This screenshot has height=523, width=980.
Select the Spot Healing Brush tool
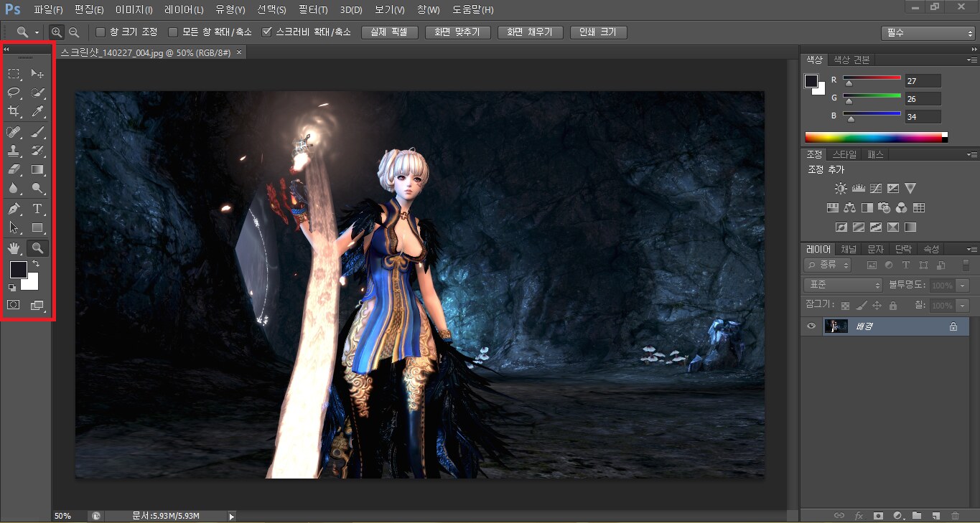pos(14,132)
